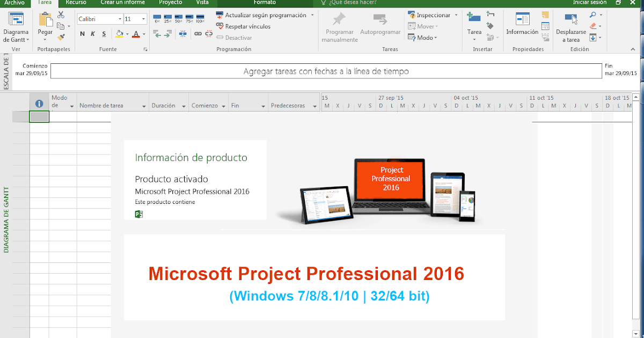
Task: Mark task as 50% complete
Action: [178, 17]
